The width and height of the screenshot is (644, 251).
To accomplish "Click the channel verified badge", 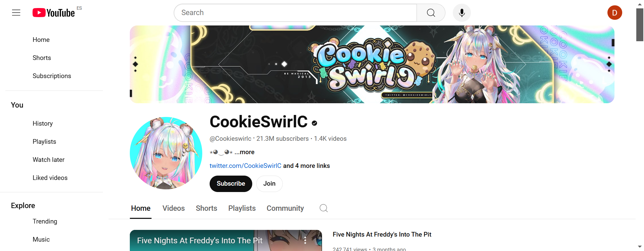I will coord(314,123).
